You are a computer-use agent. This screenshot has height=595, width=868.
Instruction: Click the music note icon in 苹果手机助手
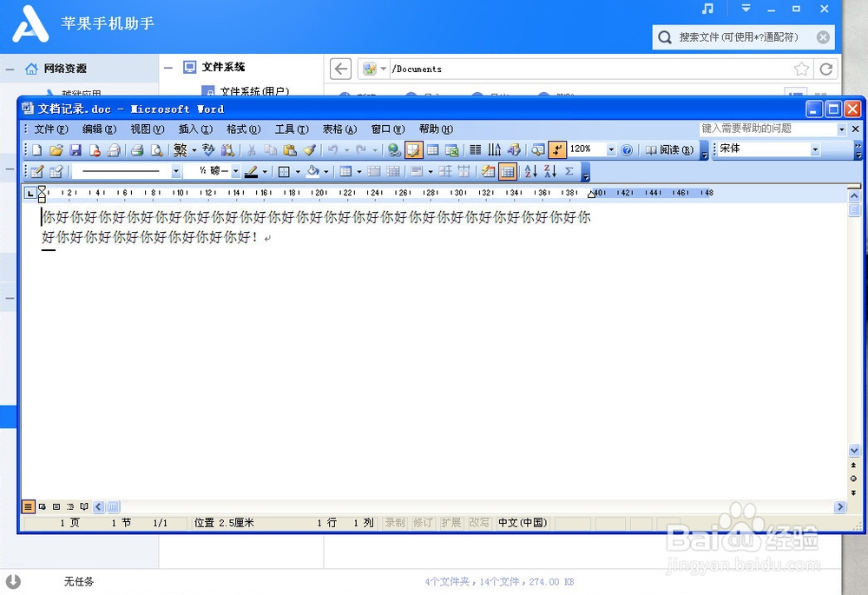click(x=707, y=9)
